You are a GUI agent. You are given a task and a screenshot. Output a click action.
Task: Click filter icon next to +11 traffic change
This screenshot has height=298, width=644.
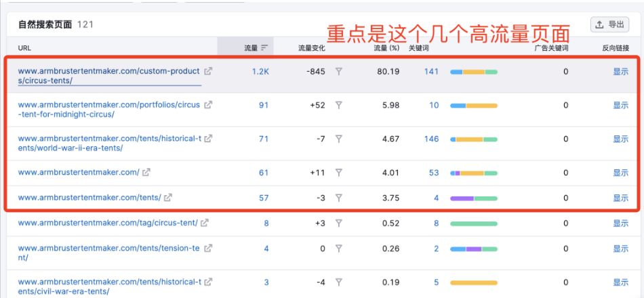[339, 173]
